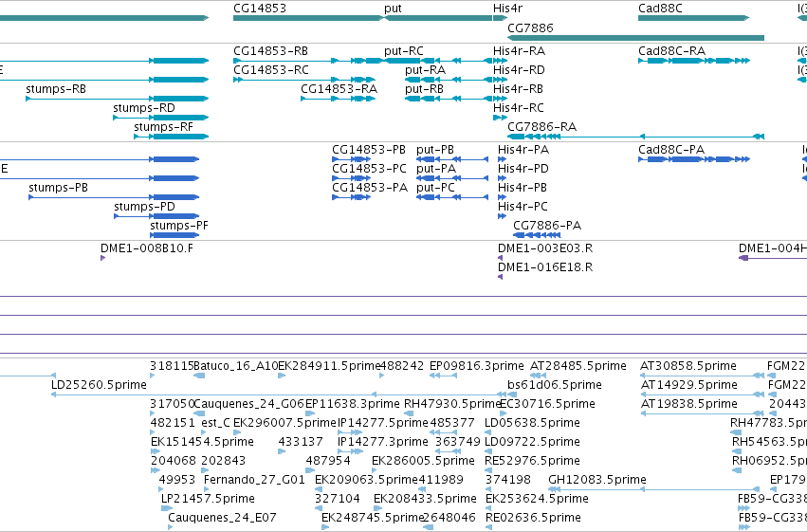Pick Fernando_27_G01 EST label
The height and width of the screenshot is (532, 807).
pyautogui.click(x=254, y=480)
